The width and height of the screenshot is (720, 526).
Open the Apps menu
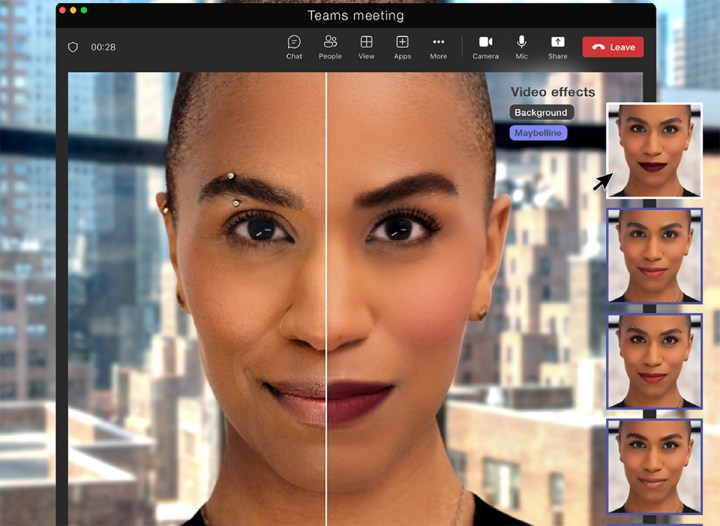coord(402,47)
